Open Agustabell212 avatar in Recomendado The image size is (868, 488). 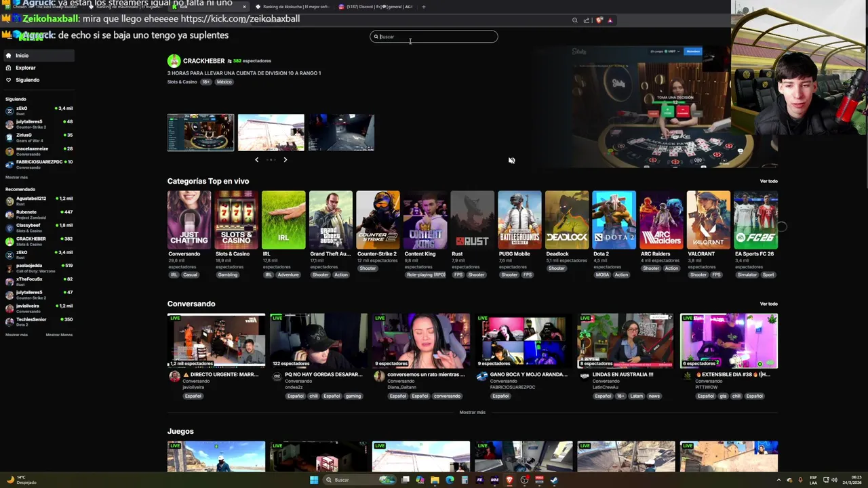[x=9, y=201]
